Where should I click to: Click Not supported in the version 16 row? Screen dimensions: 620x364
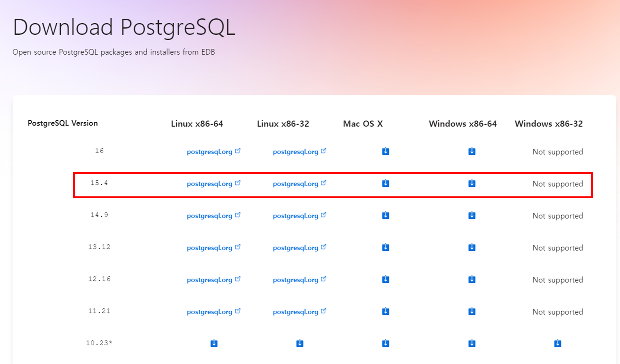tap(557, 152)
